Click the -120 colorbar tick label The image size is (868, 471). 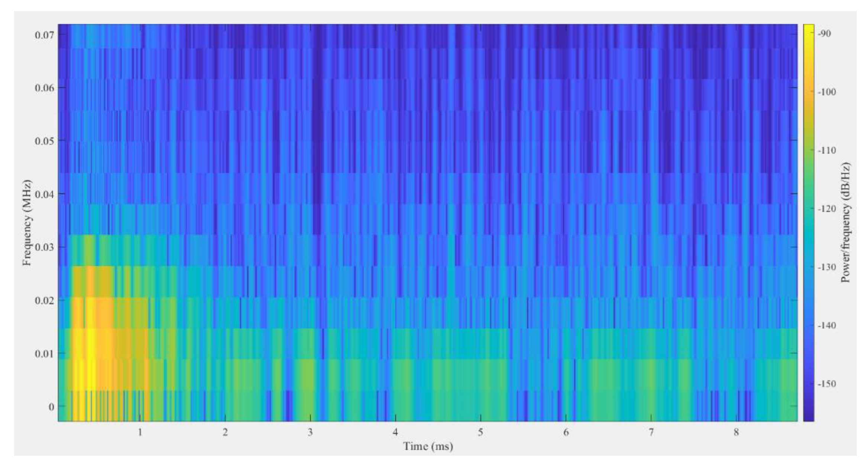pyautogui.click(x=827, y=209)
